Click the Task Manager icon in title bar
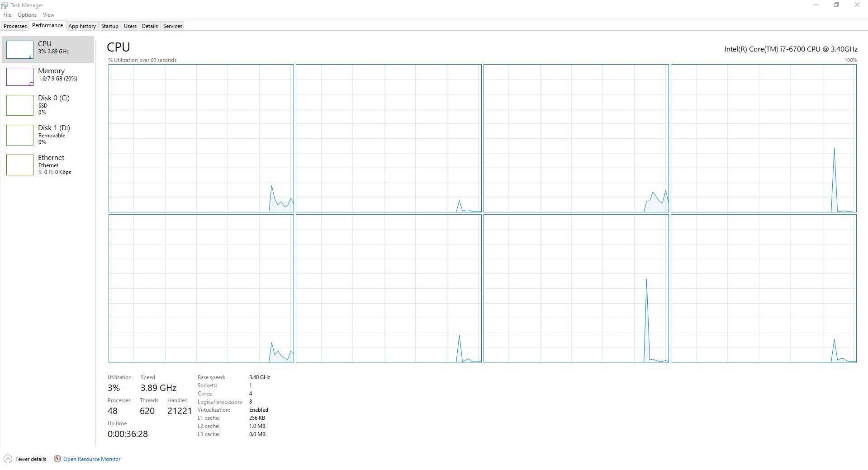The height and width of the screenshot is (470, 868). [x=5, y=5]
